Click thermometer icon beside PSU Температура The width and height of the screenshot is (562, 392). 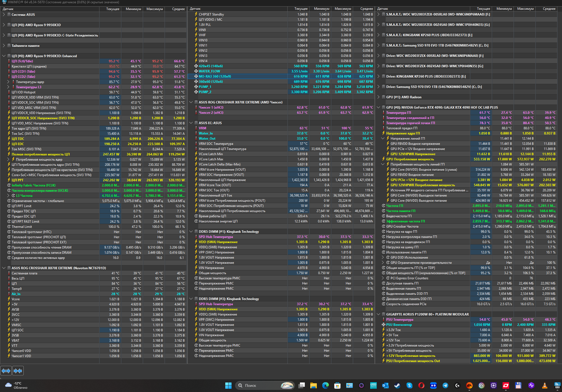(x=383, y=320)
